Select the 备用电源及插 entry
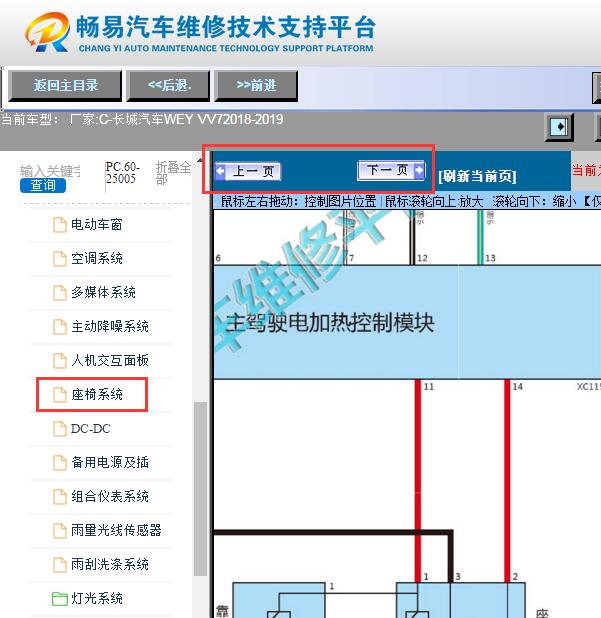This screenshot has width=601, height=618. (110, 462)
